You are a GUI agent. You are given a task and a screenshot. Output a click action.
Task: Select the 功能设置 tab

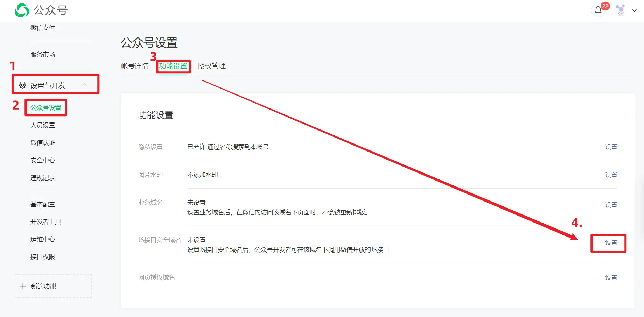click(x=173, y=66)
